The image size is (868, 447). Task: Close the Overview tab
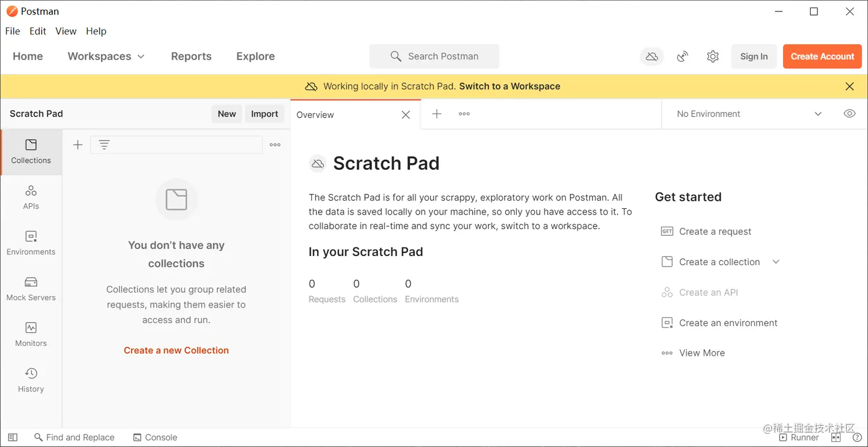click(406, 115)
